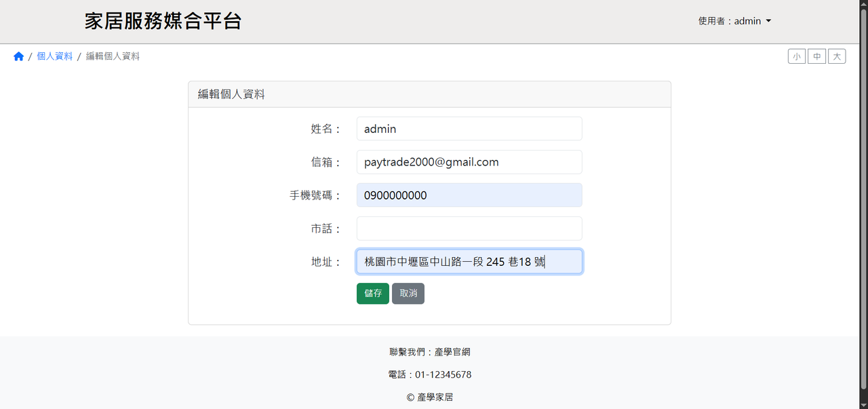Click the © 產學家居 copyright text
Viewport: 868px width, 409px height.
430,397
